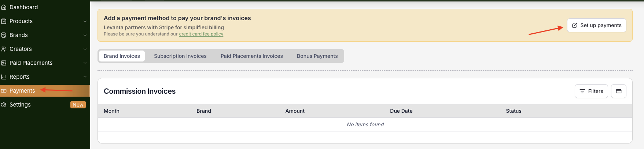The height and width of the screenshot is (149, 644).
Task: Click the Creators people icon
Action: click(4, 49)
